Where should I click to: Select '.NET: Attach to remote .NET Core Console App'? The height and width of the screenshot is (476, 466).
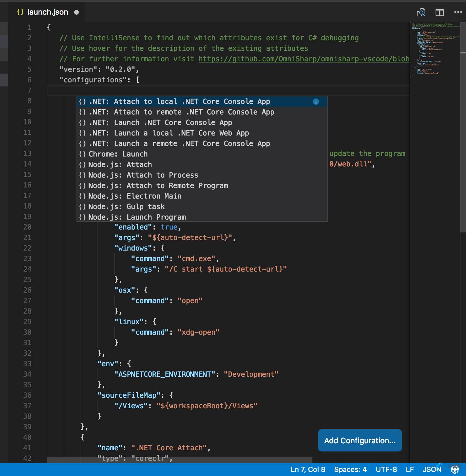(202, 112)
